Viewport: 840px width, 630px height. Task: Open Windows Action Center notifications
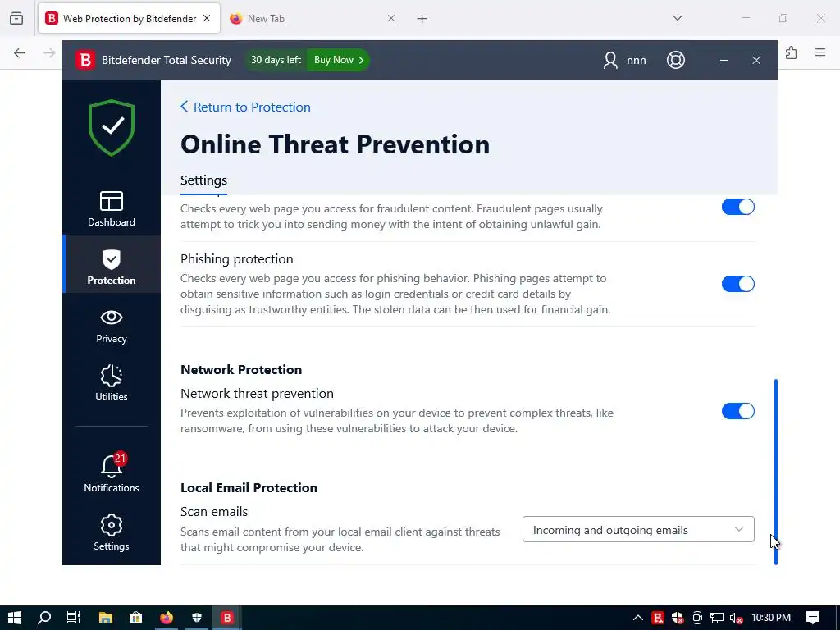[x=813, y=618]
